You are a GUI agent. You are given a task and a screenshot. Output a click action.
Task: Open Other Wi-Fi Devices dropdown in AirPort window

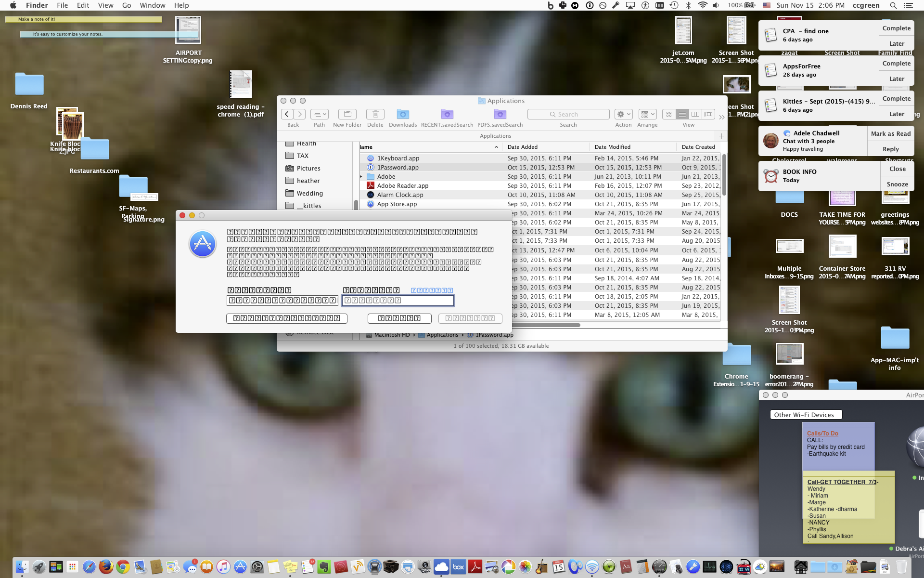[x=806, y=415]
